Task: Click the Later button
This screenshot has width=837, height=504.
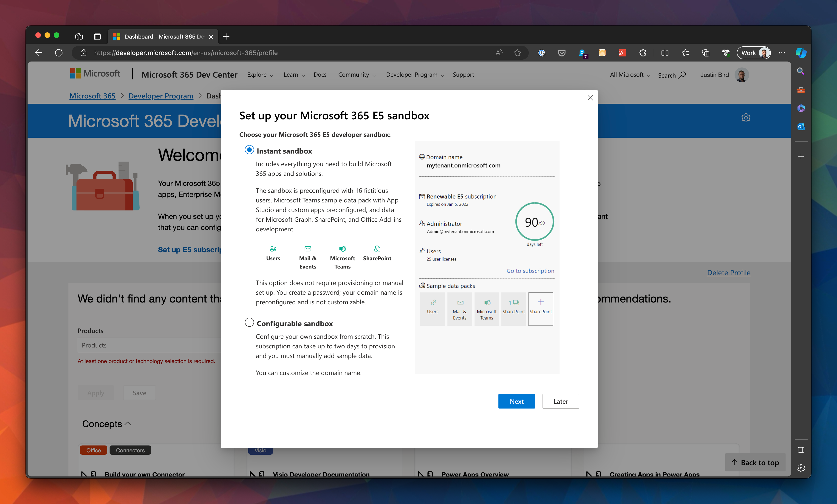Action: pyautogui.click(x=560, y=401)
